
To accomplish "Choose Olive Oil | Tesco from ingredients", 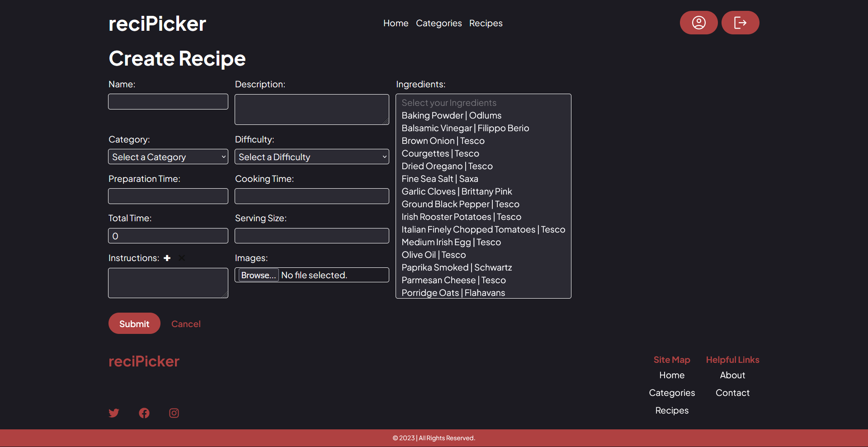I will click(x=434, y=255).
